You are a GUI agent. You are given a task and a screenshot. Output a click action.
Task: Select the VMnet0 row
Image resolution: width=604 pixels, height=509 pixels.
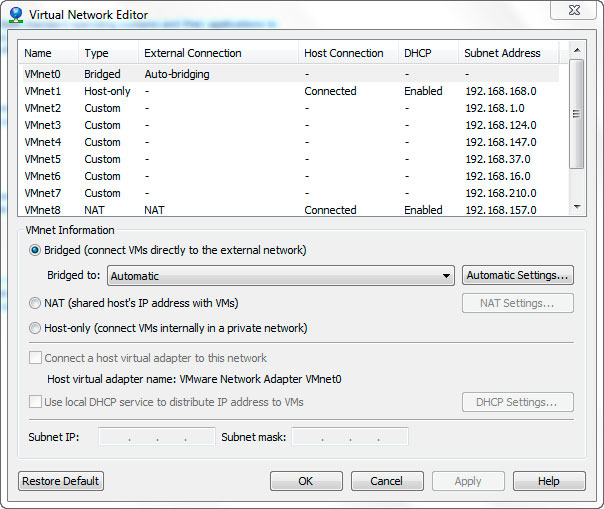pos(291,74)
